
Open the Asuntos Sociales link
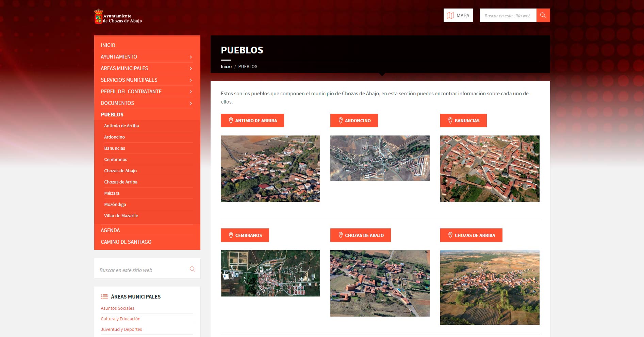tap(117, 308)
